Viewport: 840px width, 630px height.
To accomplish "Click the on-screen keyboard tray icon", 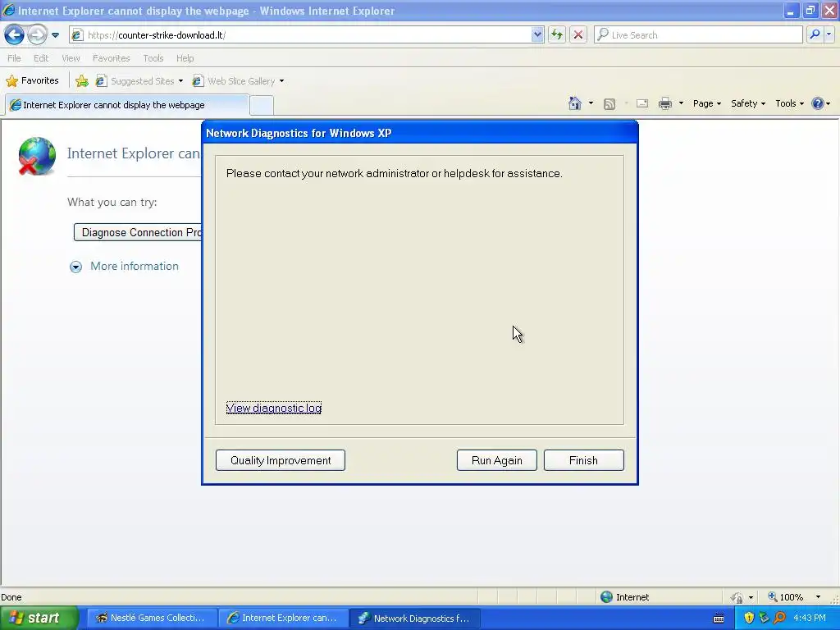I will tap(719, 619).
